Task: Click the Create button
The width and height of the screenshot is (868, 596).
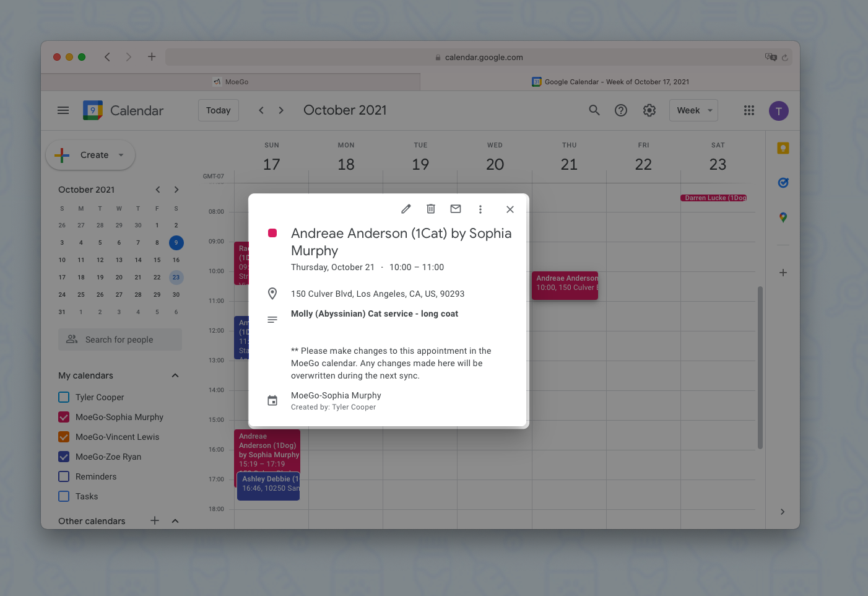Action: click(90, 155)
